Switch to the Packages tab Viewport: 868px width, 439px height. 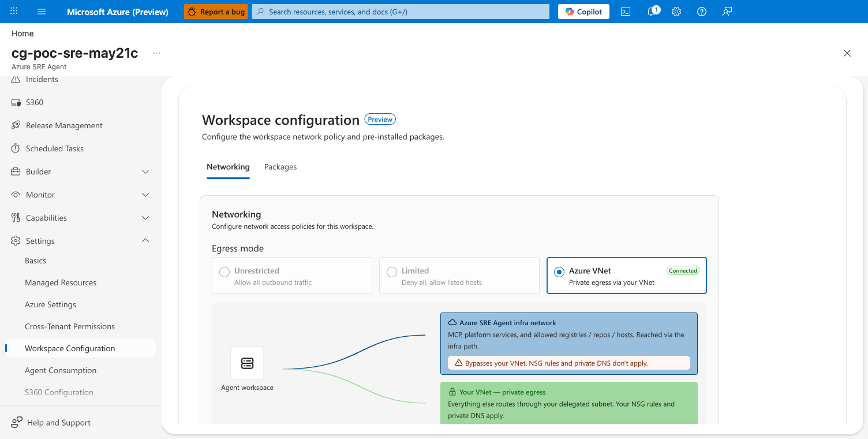(x=280, y=167)
